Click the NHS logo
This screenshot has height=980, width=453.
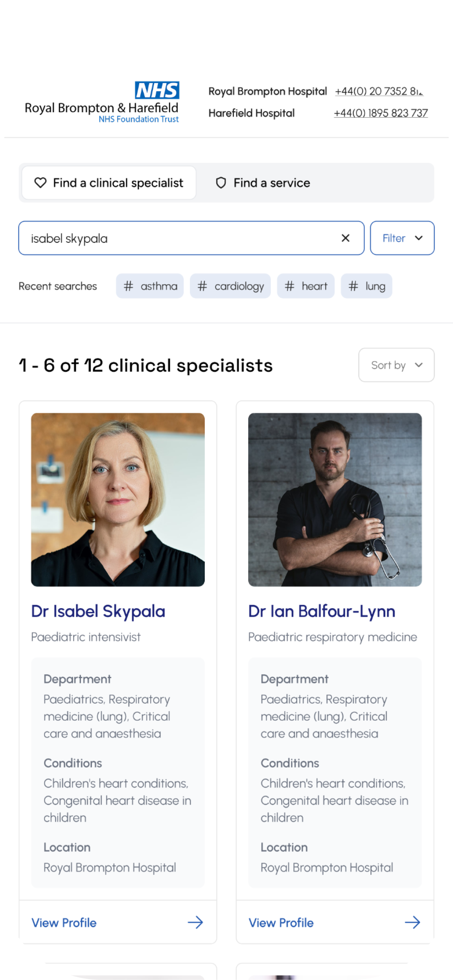point(157,90)
